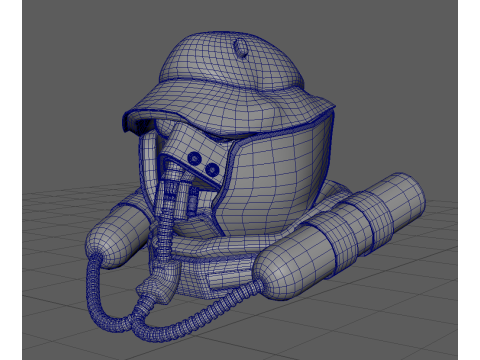Click the dense band around the large tank
This screenshot has width=480, height=360.
pyautogui.click(x=353, y=232)
